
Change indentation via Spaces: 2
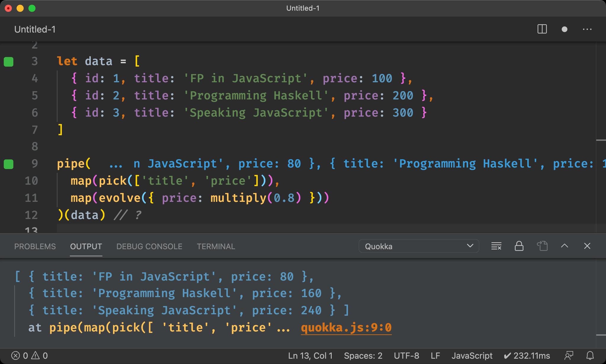[363, 355]
